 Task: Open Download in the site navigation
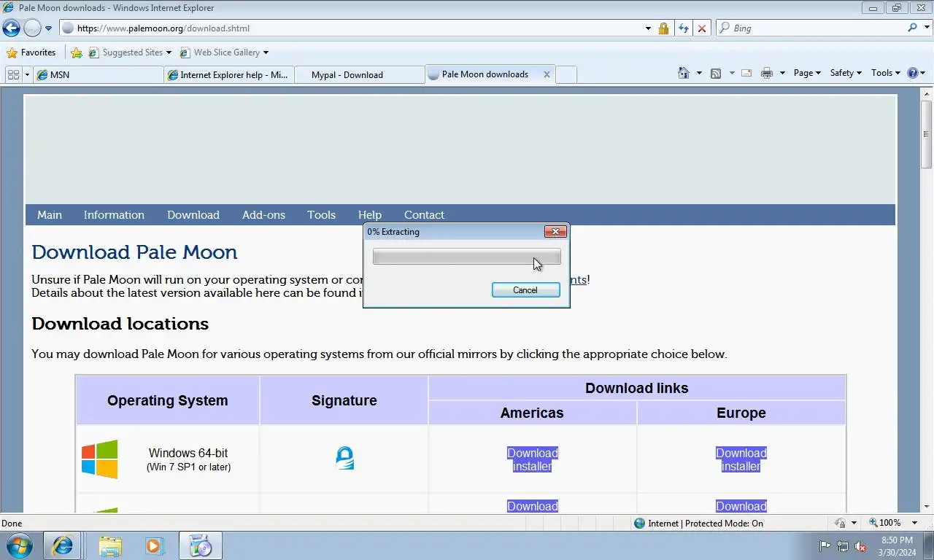(x=193, y=215)
